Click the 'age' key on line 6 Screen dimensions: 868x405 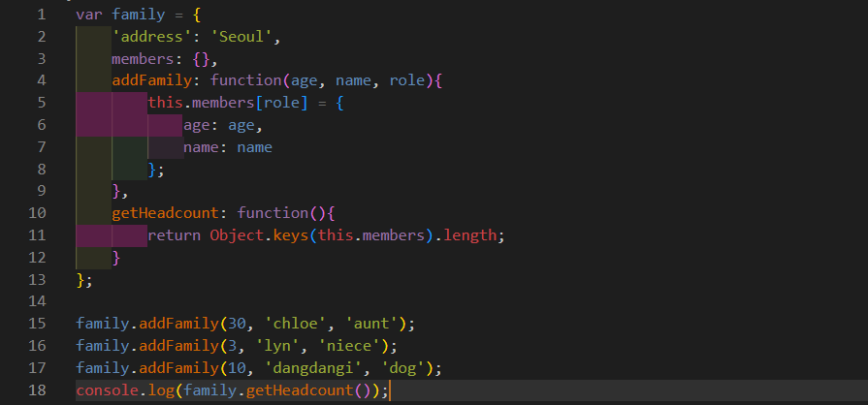click(x=197, y=125)
